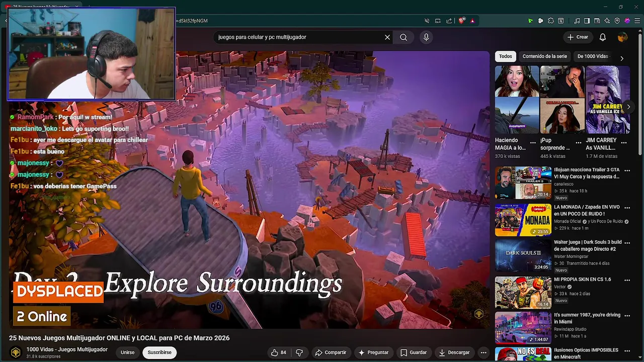Open the Brave Shields lion icon
The width and height of the screenshot is (644, 362).
461,21
